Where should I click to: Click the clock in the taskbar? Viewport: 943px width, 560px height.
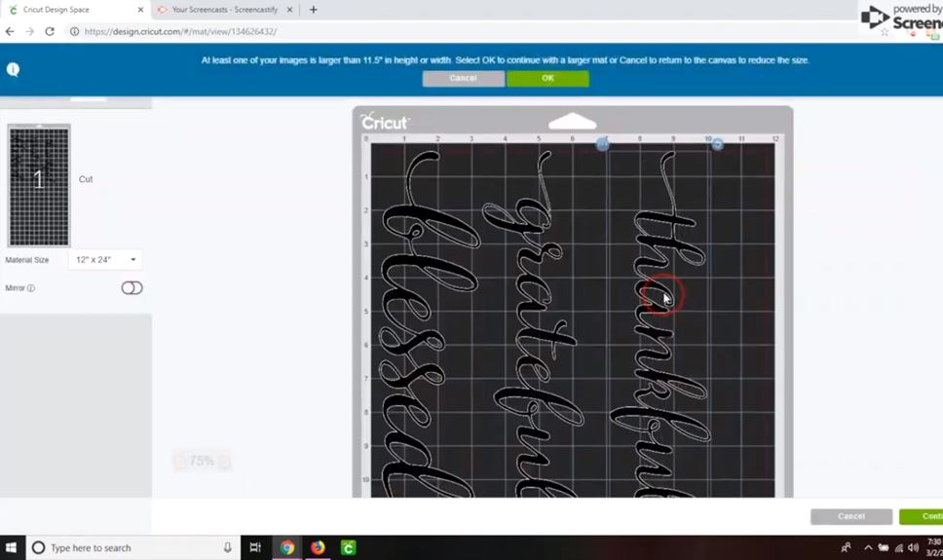point(934,547)
